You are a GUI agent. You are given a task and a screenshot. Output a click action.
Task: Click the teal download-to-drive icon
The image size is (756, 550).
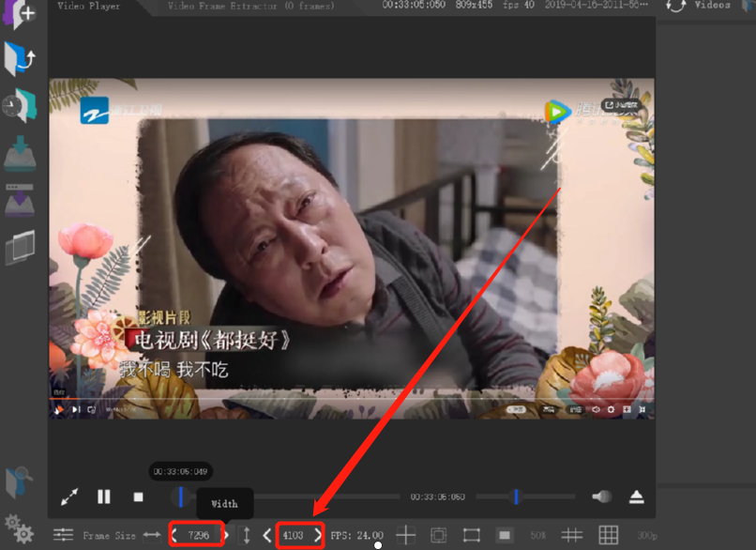(x=20, y=153)
